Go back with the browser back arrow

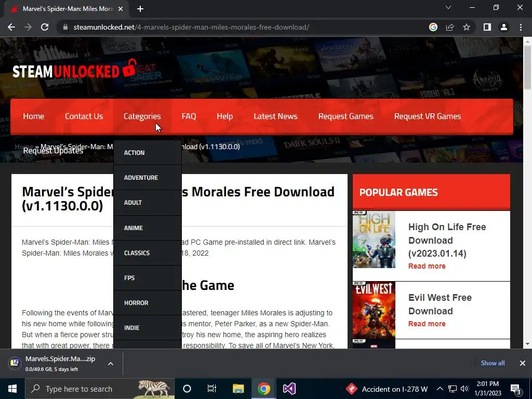coord(11,27)
